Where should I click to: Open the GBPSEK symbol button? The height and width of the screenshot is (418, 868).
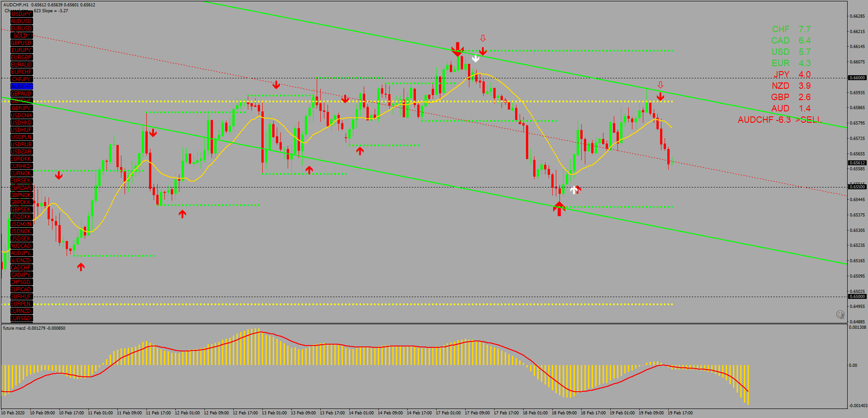coord(22,210)
